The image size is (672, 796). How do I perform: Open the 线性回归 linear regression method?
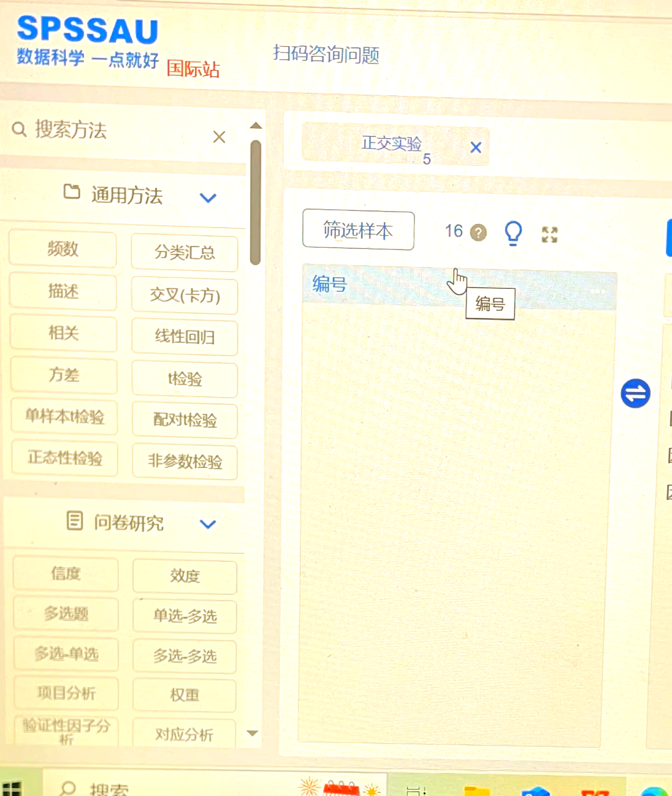184,338
